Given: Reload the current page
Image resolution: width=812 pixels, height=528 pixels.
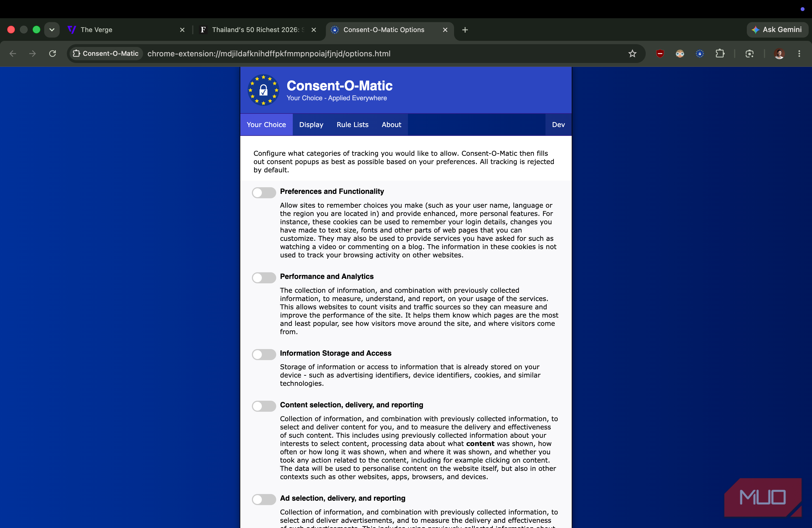Looking at the screenshot, I should click(52, 54).
